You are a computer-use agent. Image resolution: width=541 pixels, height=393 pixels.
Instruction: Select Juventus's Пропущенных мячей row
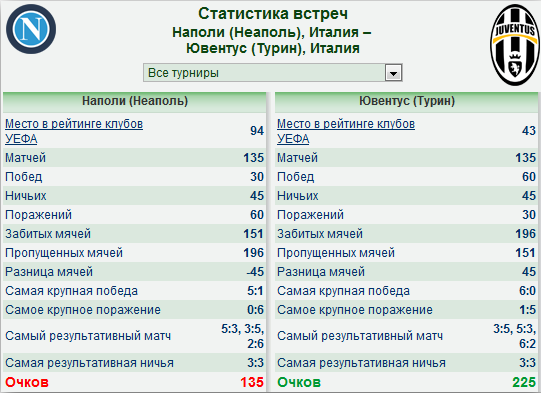click(406, 253)
